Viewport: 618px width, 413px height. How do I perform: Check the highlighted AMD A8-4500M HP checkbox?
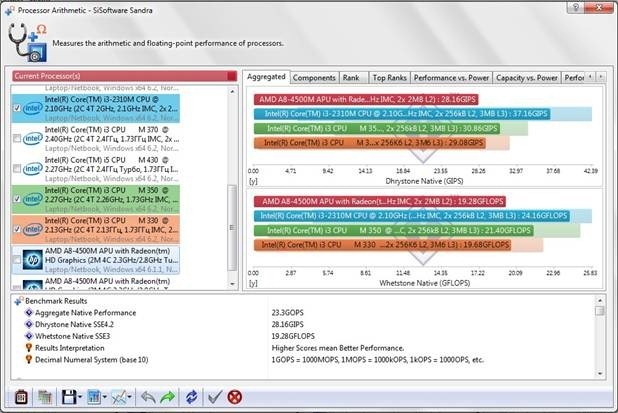point(17,260)
